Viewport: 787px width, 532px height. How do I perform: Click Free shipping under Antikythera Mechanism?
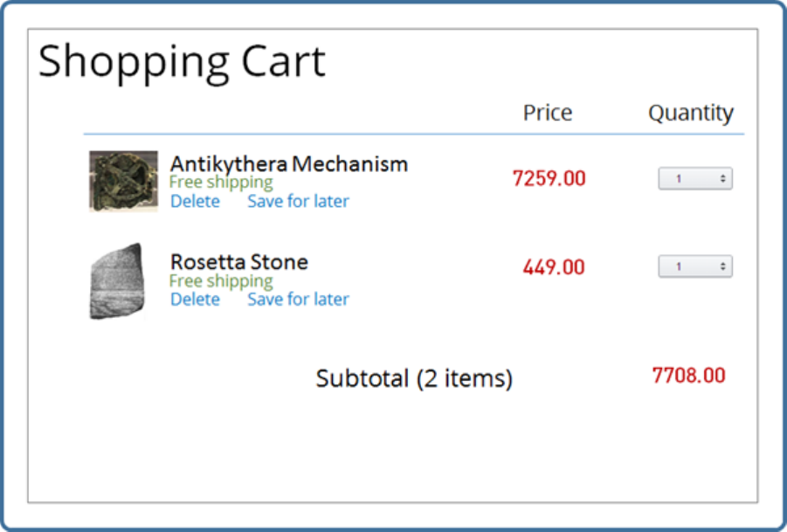pos(221,183)
